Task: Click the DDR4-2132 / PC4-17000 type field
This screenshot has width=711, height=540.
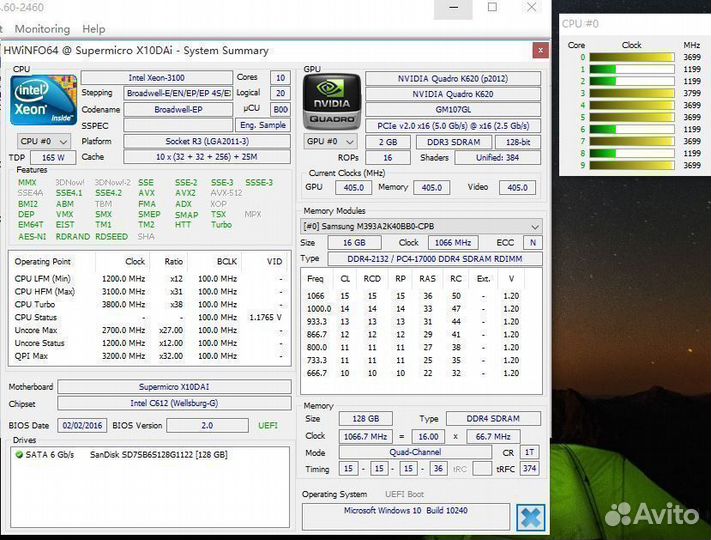Action: pyautogui.click(x=435, y=259)
